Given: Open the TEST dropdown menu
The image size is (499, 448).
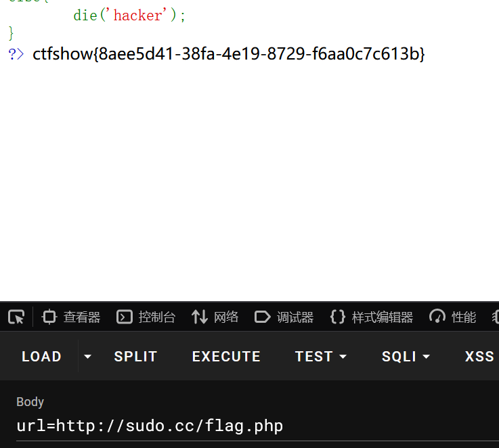Looking at the screenshot, I should click(321, 357).
